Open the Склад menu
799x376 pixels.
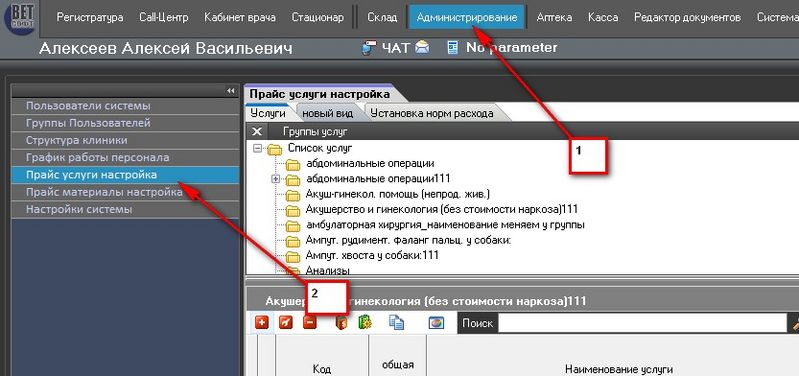pyautogui.click(x=382, y=17)
